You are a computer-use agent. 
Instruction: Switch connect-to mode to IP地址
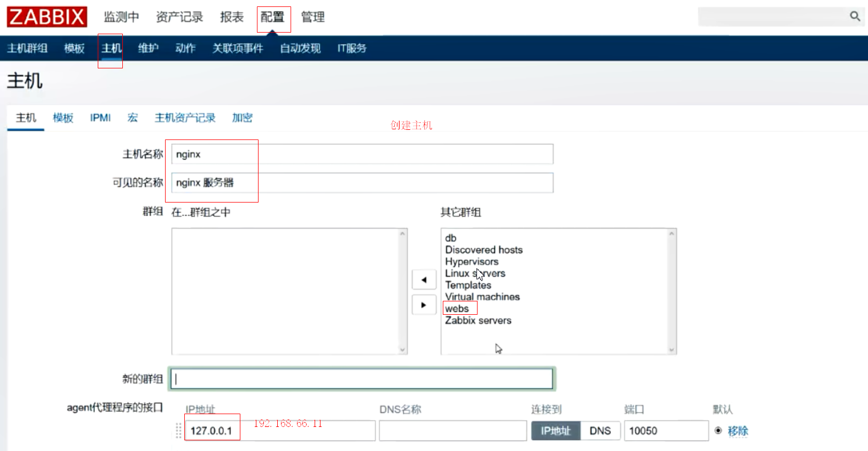(556, 431)
